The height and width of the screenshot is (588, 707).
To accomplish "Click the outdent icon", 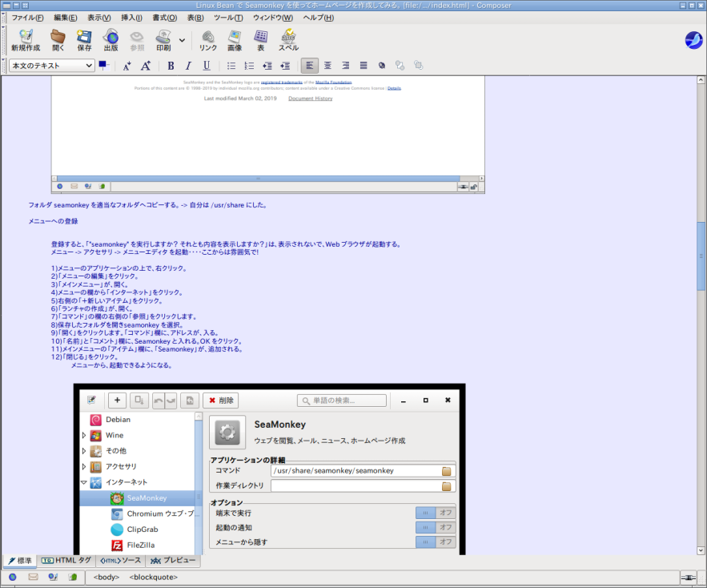I will [x=267, y=66].
